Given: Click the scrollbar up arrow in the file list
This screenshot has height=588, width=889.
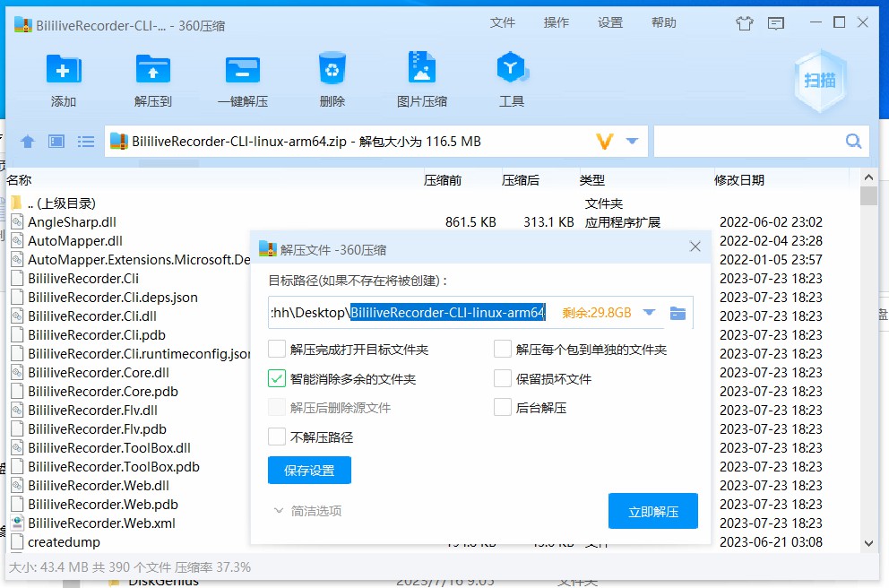Looking at the screenshot, I should tap(868, 177).
